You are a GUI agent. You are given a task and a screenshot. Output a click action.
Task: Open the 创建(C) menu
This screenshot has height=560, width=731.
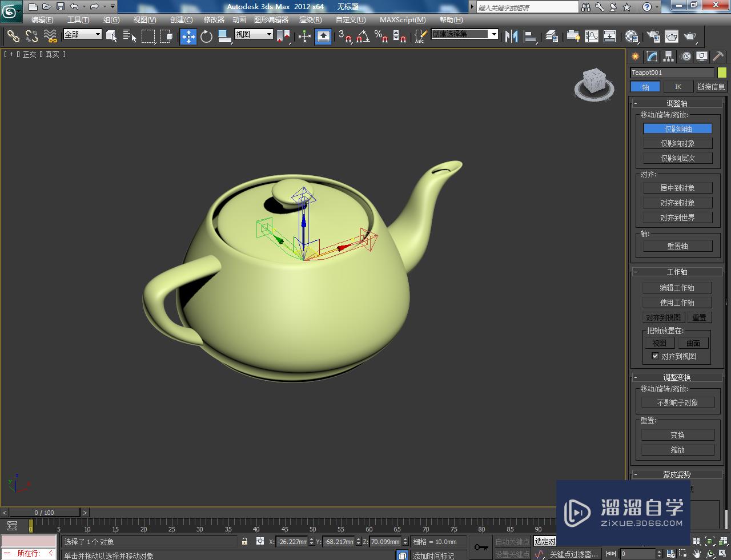181,19
